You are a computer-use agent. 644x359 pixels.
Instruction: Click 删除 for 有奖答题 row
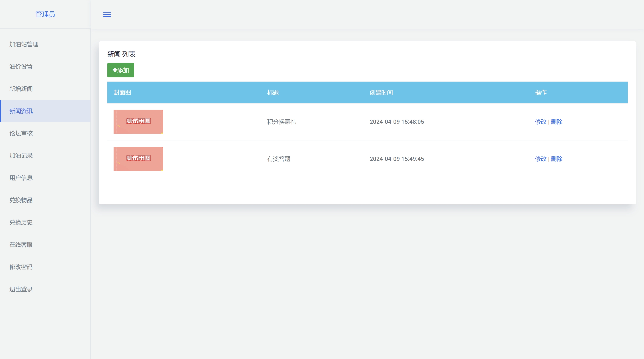(556, 159)
